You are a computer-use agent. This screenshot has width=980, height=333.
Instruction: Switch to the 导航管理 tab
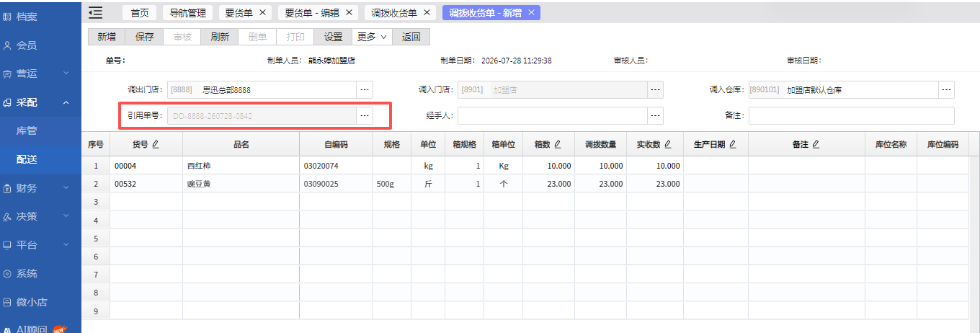[187, 13]
